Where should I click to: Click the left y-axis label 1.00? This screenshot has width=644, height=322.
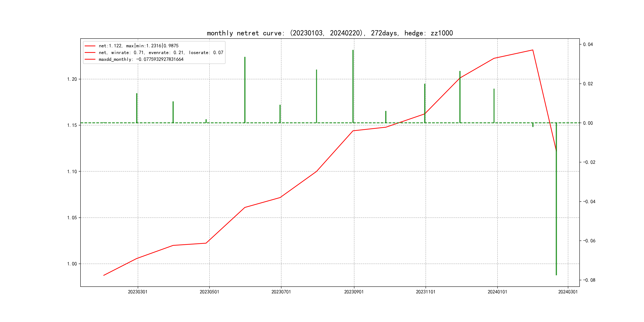72,264
